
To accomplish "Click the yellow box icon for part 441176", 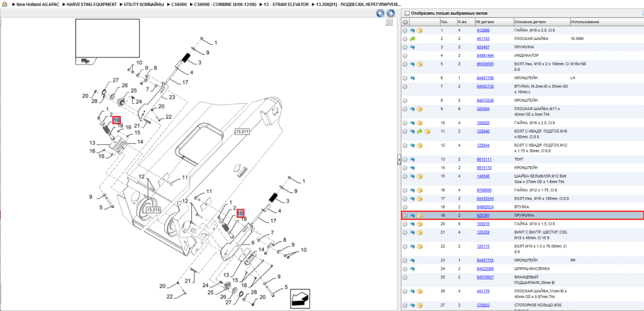I will click(x=420, y=291).
